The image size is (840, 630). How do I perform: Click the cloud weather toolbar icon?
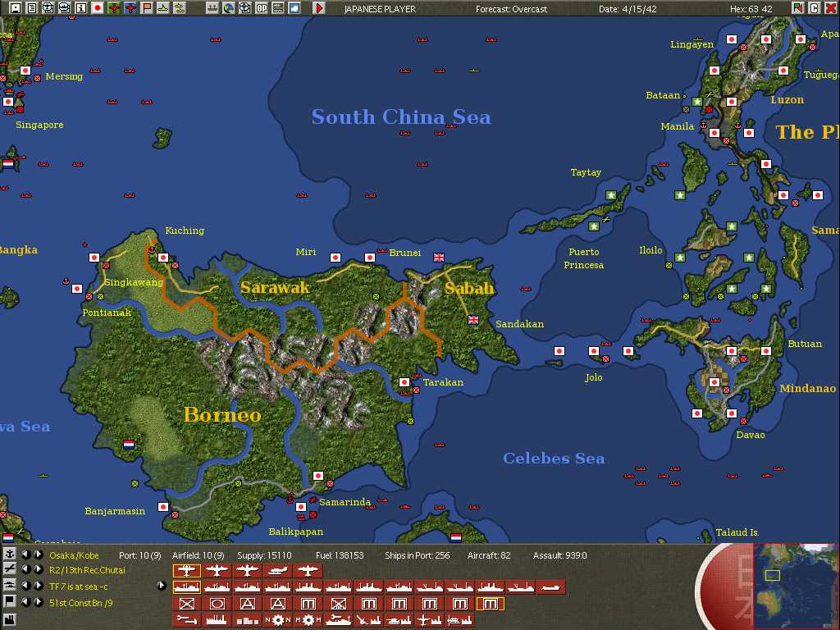pyautogui.click(x=294, y=8)
